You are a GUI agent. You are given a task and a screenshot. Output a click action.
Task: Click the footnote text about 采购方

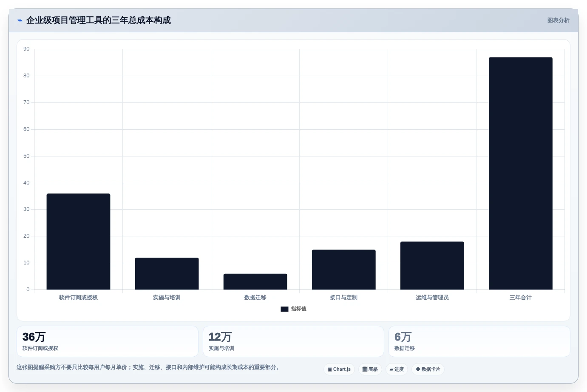[x=149, y=367]
